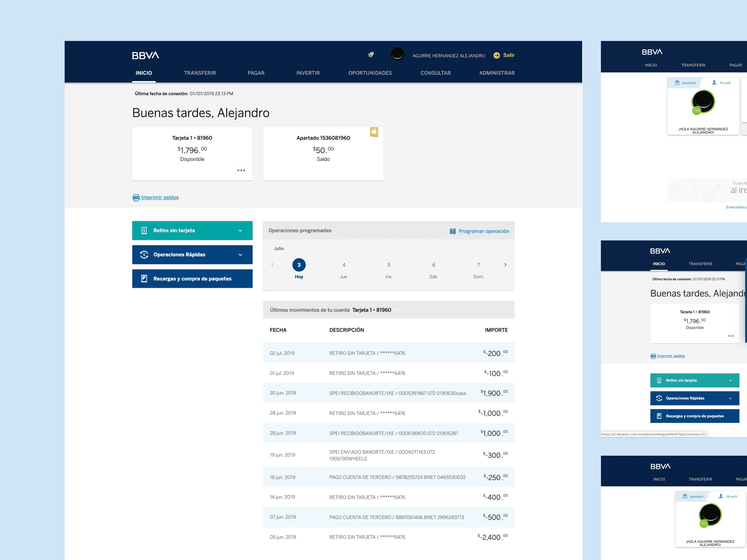
Task: Select today's date 3 Hoy
Action: 299,265
